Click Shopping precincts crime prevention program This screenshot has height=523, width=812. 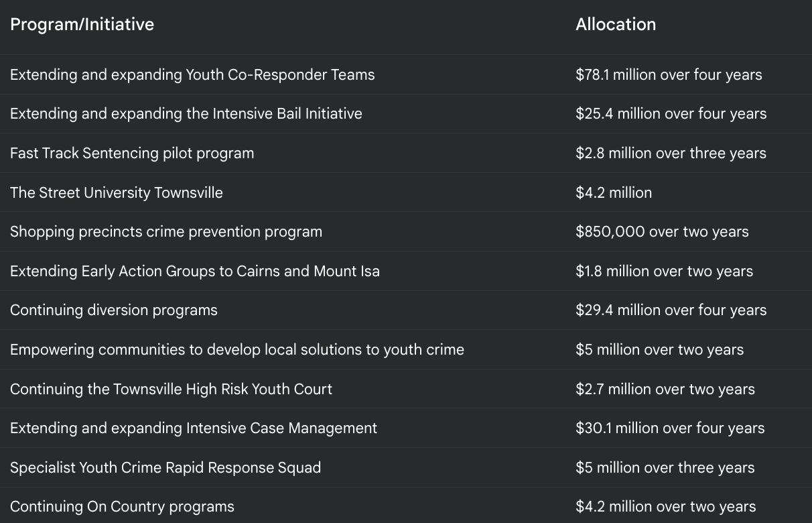[166, 231]
